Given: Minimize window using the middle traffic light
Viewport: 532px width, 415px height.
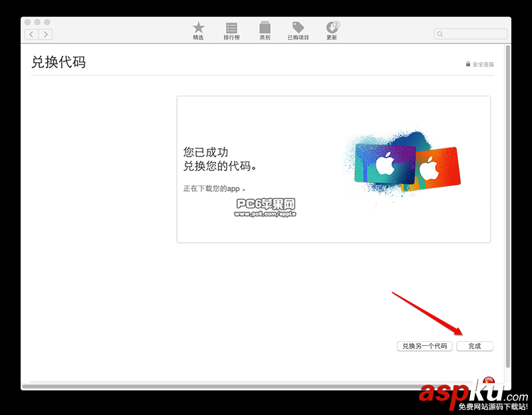Looking at the screenshot, I should [x=37, y=22].
